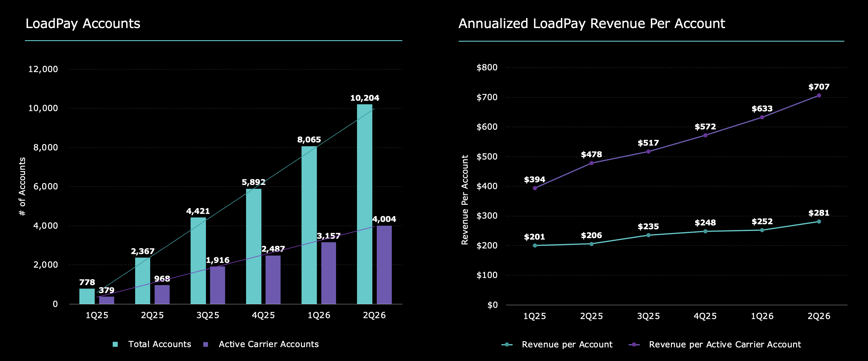Click the 2Q25 Active Carrier Accounts bar

click(x=162, y=295)
